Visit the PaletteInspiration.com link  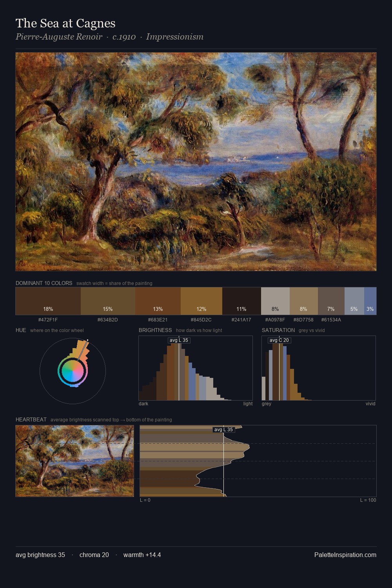[x=345, y=555]
